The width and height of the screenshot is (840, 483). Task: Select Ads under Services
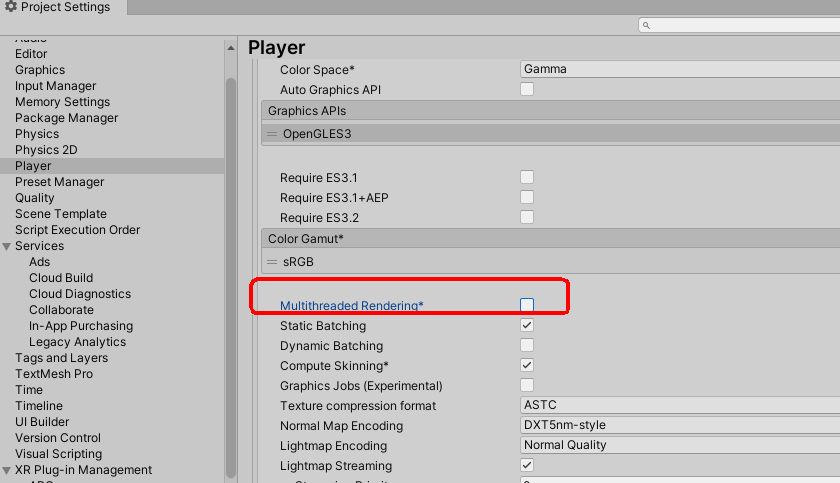[x=40, y=262]
